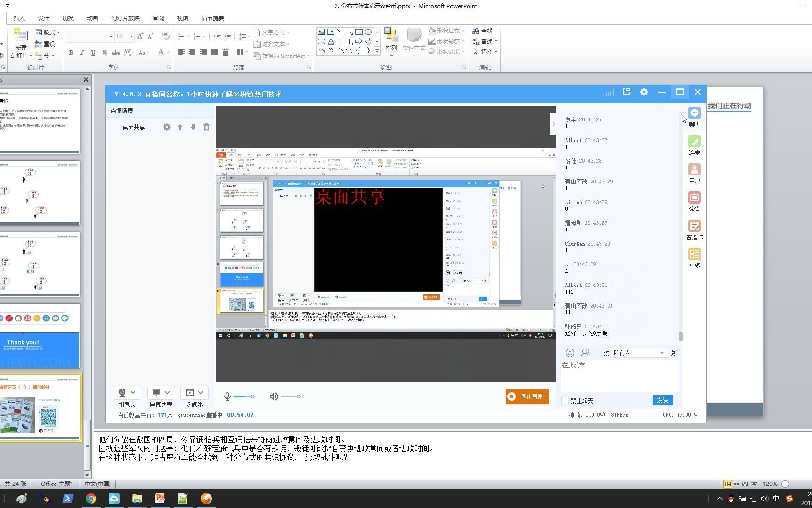Screen dimensions: 812x508
Task: Open the 公告 announcement icon
Action: (x=694, y=198)
